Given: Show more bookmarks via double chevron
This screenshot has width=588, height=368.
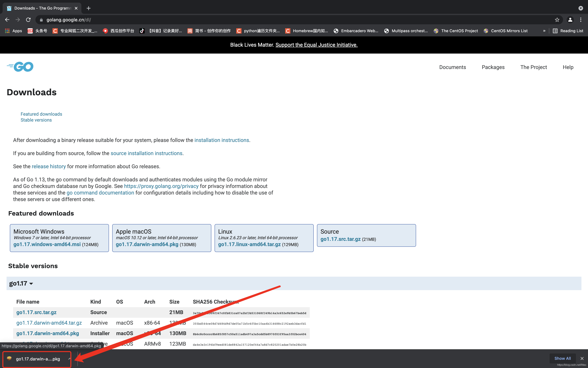Looking at the screenshot, I should [x=544, y=31].
